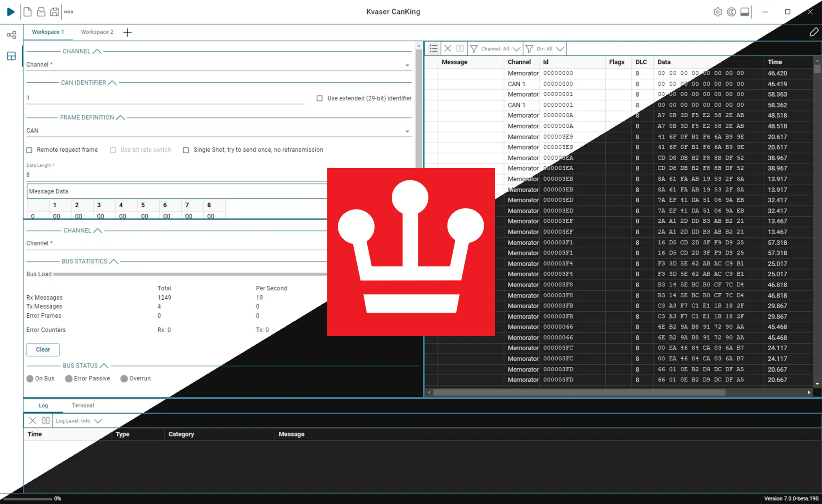Switch to Workspace 2 tab
Viewport: 822px width, 504px height.
(x=97, y=32)
